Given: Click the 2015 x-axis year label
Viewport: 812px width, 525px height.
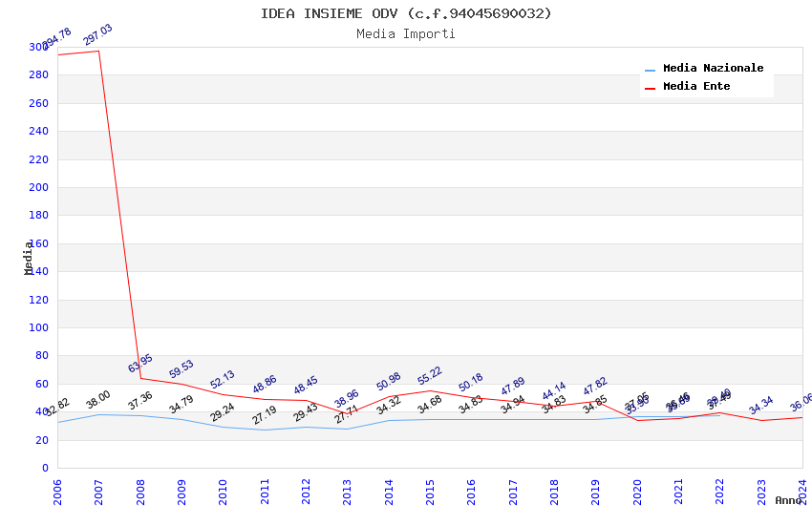Looking at the screenshot, I should pos(430,492).
